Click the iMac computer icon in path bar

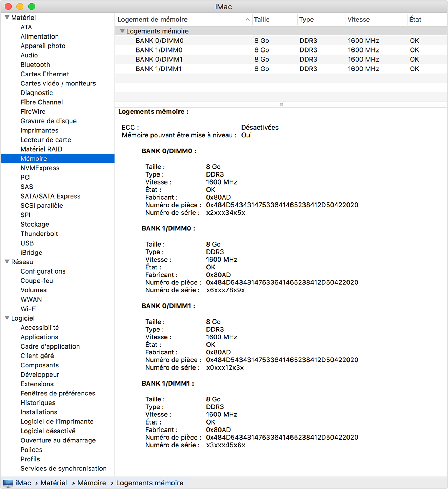pos(8,483)
